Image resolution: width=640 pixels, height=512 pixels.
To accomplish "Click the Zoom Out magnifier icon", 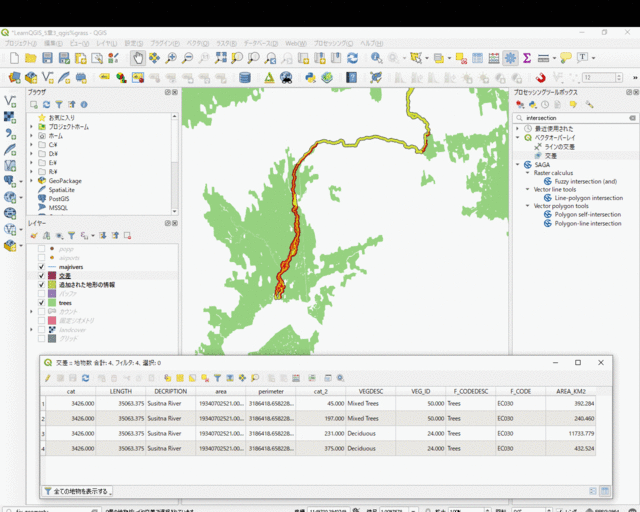I will [x=187, y=58].
